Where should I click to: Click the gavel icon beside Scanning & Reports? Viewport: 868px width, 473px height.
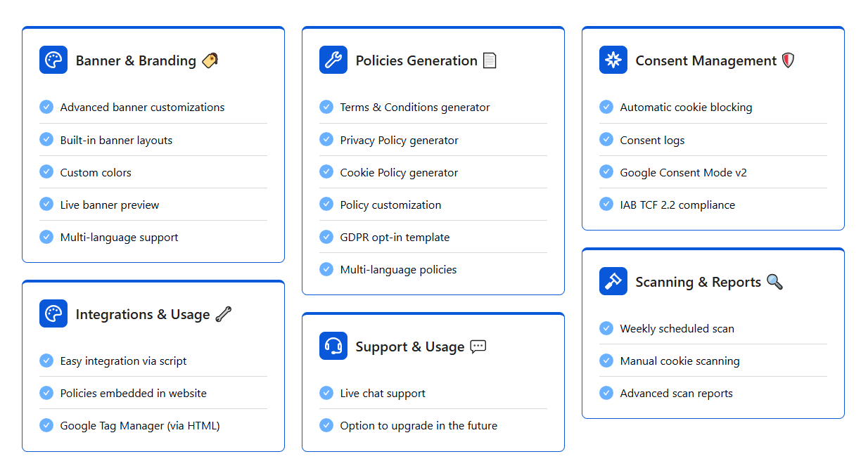pyautogui.click(x=613, y=282)
